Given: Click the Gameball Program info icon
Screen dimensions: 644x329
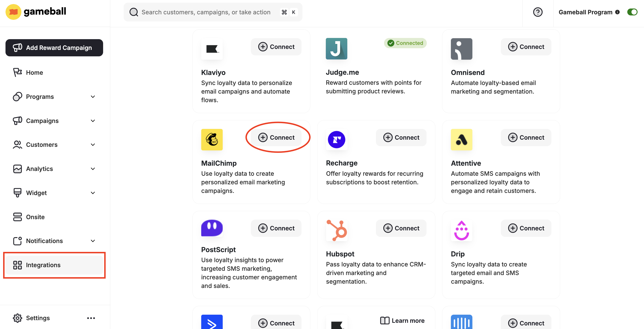Looking at the screenshot, I should [x=617, y=12].
